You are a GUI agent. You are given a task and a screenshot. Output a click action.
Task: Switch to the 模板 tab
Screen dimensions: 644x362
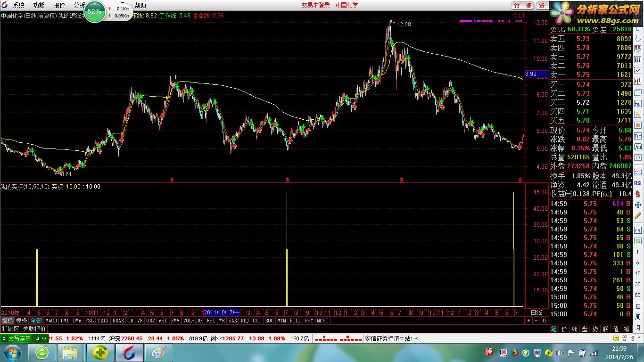click(22, 321)
